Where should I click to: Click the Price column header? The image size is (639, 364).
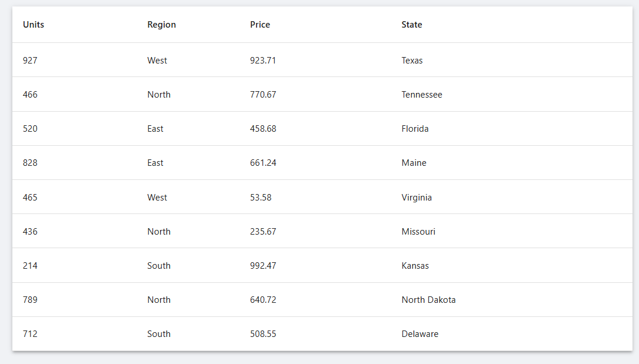pyautogui.click(x=260, y=25)
